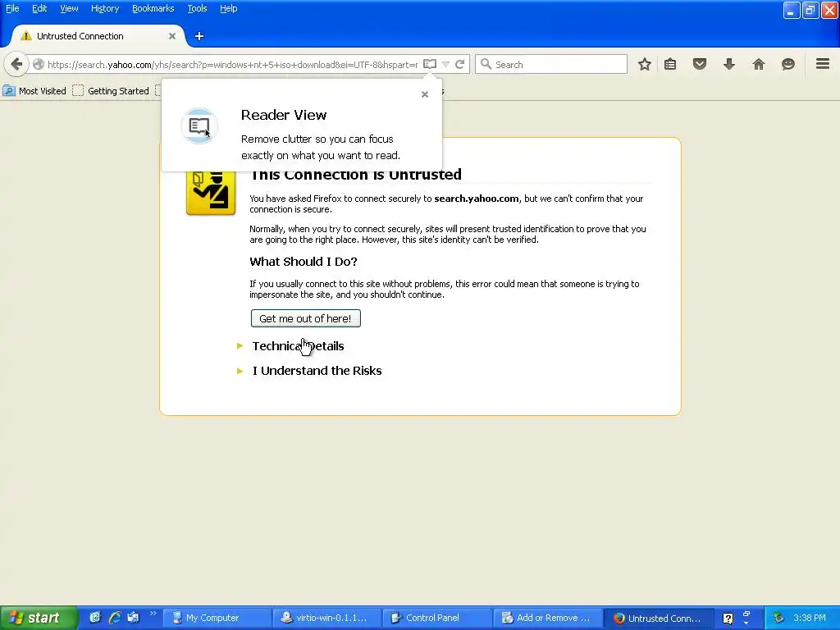Open Most Visited bookmarks folder
This screenshot has width=840, height=630.
34,91
